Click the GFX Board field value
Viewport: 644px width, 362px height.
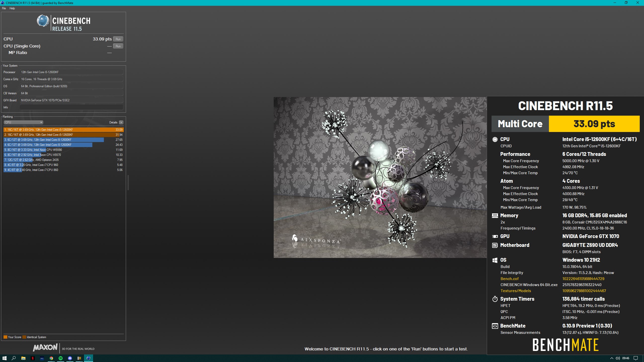pyautogui.click(x=71, y=100)
